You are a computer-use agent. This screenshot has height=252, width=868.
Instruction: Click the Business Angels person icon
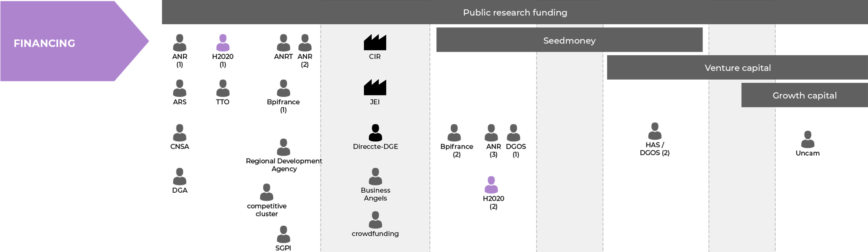coord(375,176)
